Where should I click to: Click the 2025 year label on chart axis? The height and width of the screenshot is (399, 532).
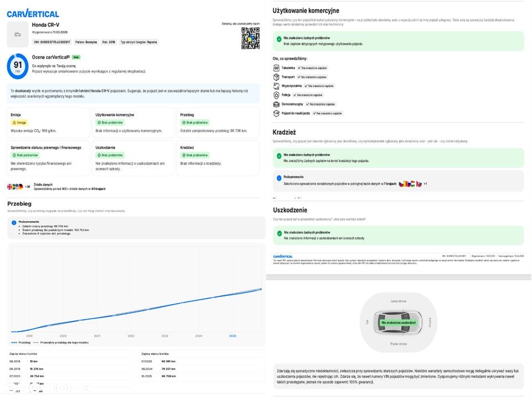tap(232, 336)
